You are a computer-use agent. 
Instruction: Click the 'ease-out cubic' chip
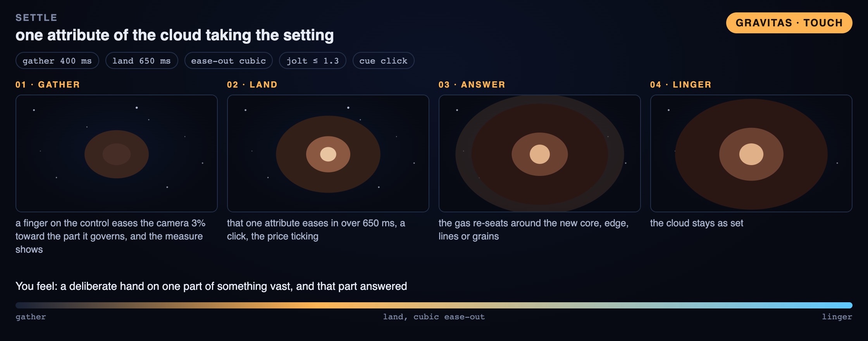click(x=229, y=60)
